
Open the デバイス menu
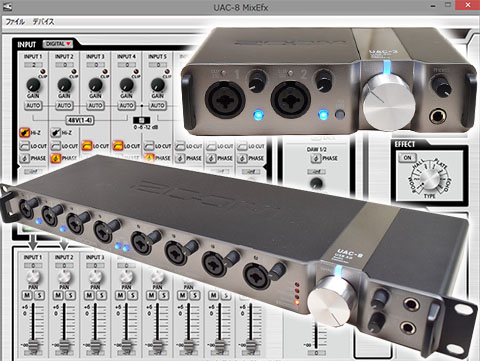[43, 22]
